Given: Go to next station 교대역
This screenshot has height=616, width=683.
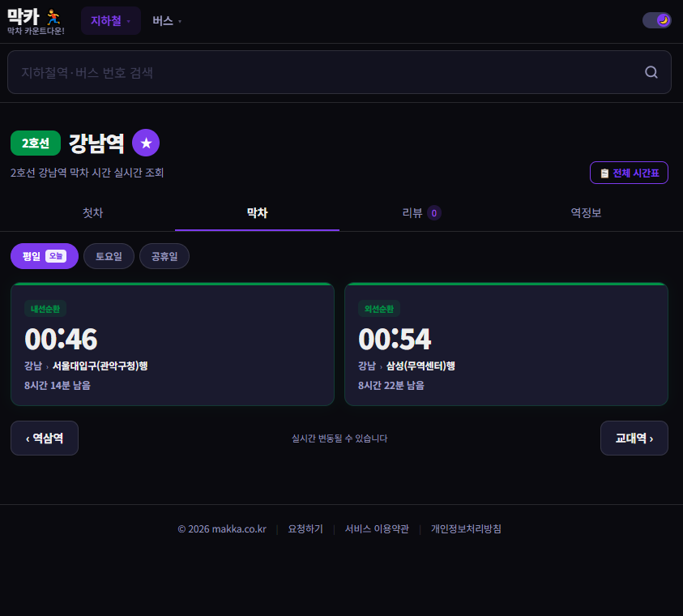Looking at the screenshot, I should (x=634, y=438).
